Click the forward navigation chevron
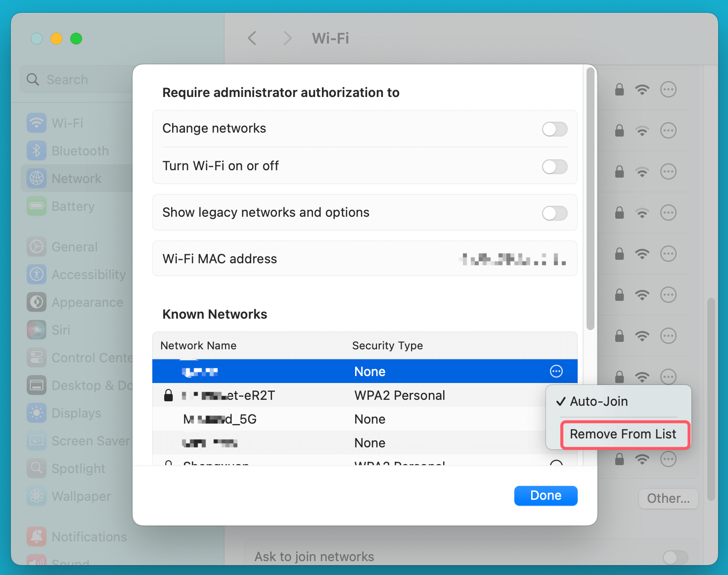This screenshot has height=575, width=728. click(x=287, y=38)
